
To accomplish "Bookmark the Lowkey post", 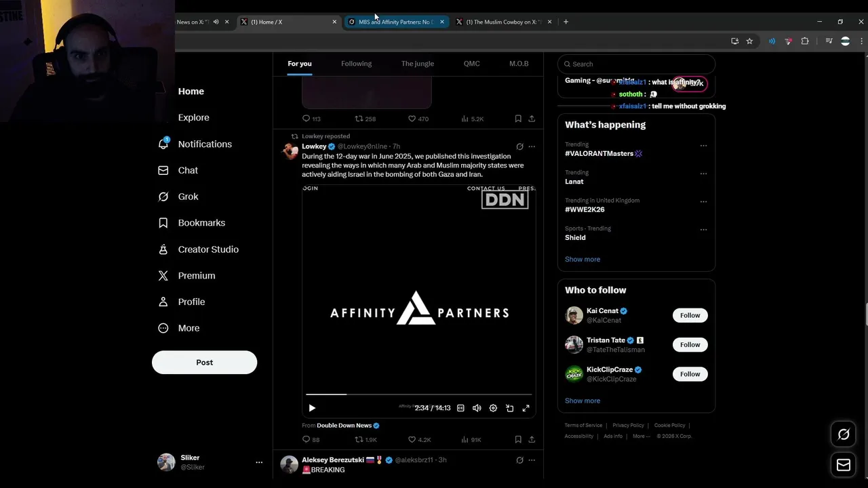I will click(x=518, y=439).
